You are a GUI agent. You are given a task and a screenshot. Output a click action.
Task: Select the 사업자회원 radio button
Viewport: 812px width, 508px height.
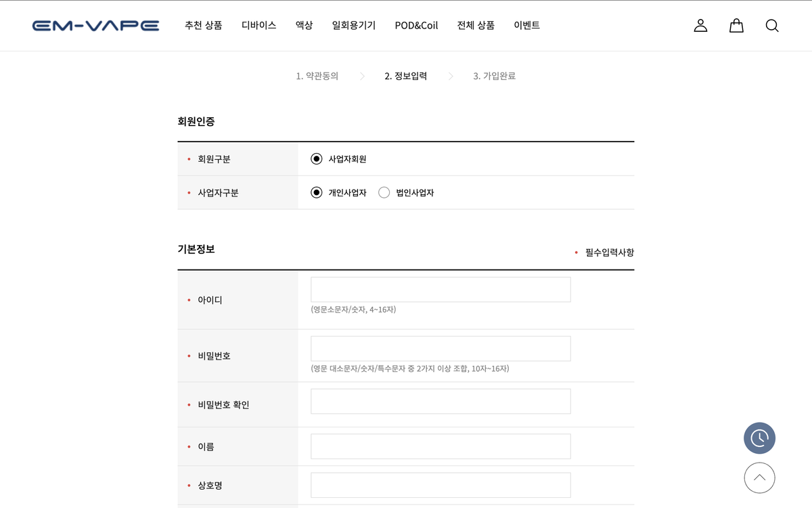tap(317, 158)
